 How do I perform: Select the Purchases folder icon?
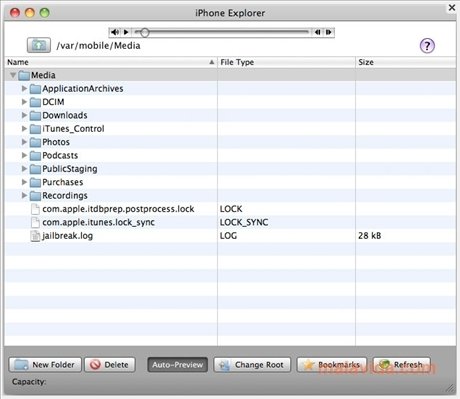35,182
